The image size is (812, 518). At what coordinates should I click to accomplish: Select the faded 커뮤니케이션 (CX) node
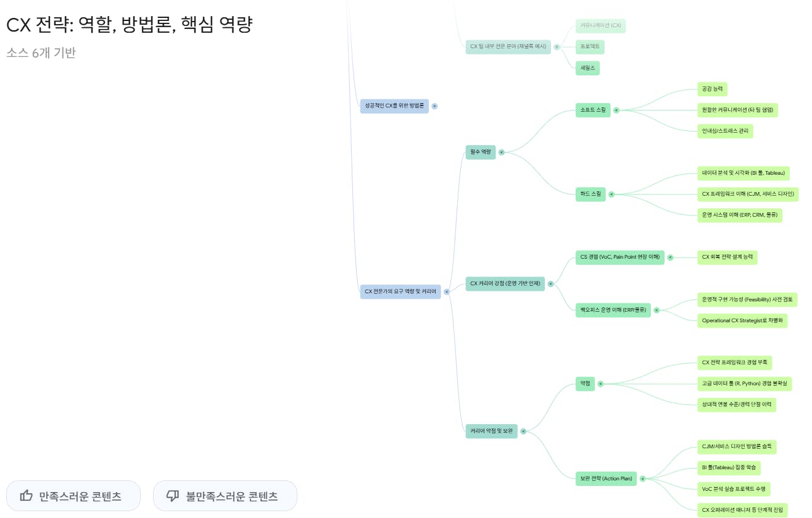[600, 26]
